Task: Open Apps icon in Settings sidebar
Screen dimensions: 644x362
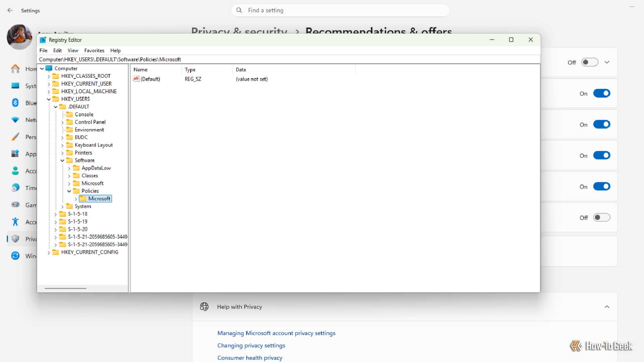Action: click(x=15, y=154)
